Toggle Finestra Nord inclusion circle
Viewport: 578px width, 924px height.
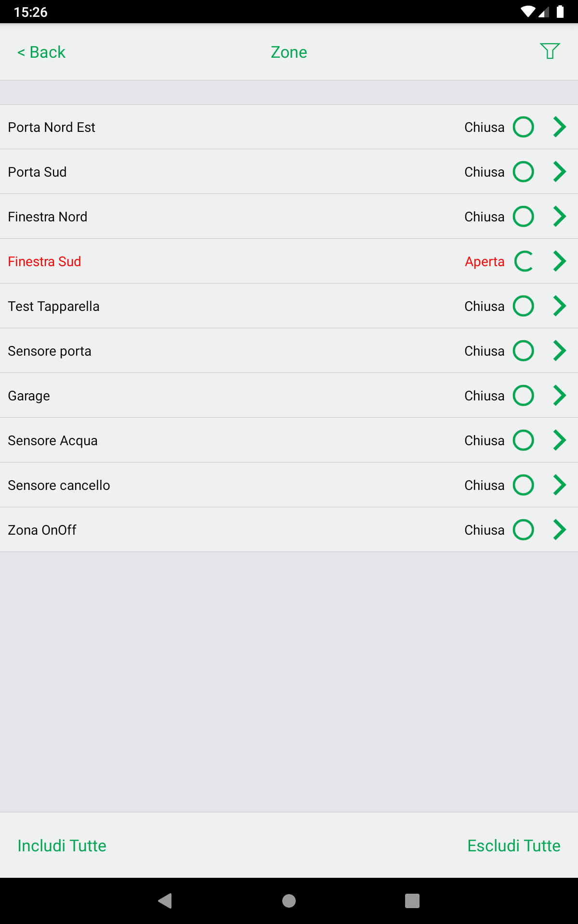pyautogui.click(x=523, y=217)
